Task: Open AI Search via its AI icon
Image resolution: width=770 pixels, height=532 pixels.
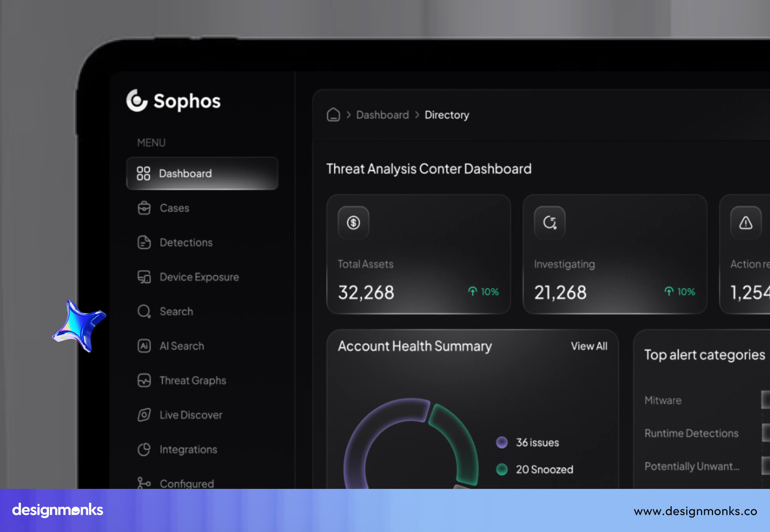Action: (144, 346)
